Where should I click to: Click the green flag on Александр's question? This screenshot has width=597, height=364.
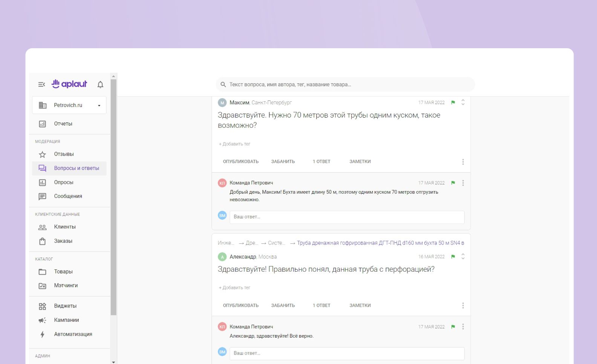point(453,257)
